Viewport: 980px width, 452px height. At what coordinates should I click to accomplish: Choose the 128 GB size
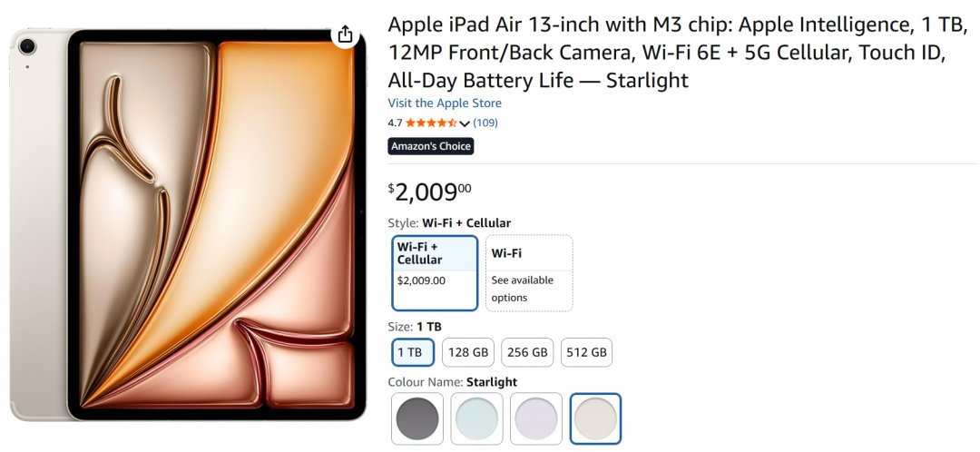(467, 352)
